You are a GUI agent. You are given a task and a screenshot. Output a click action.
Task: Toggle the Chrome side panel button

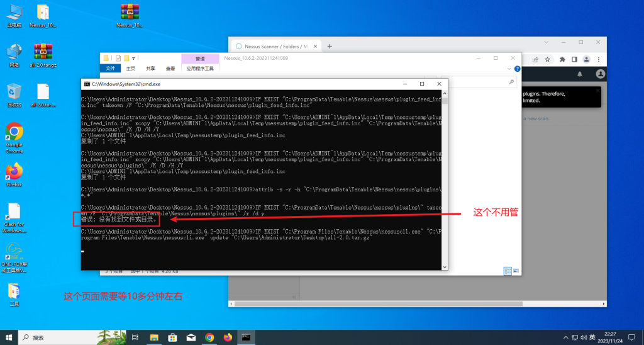[x=574, y=60]
